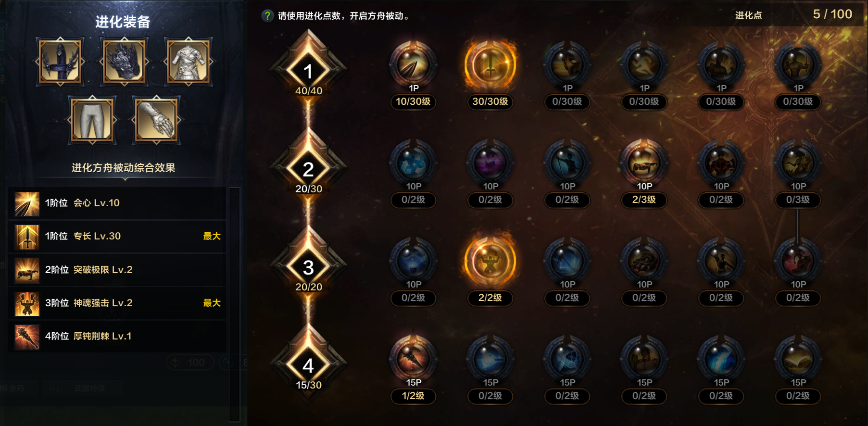Image resolution: width=868 pixels, height=426 pixels.
Task: Click tier 4 mace skill at 1/2级
Action: tap(413, 359)
